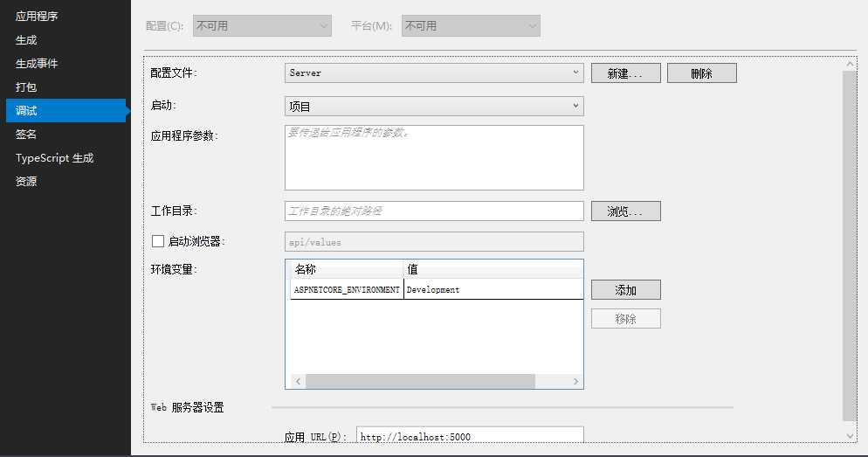Screen dimensions: 868x457
Task: Toggle the 启动浏览器 checkbox
Action: click(158, 241)
